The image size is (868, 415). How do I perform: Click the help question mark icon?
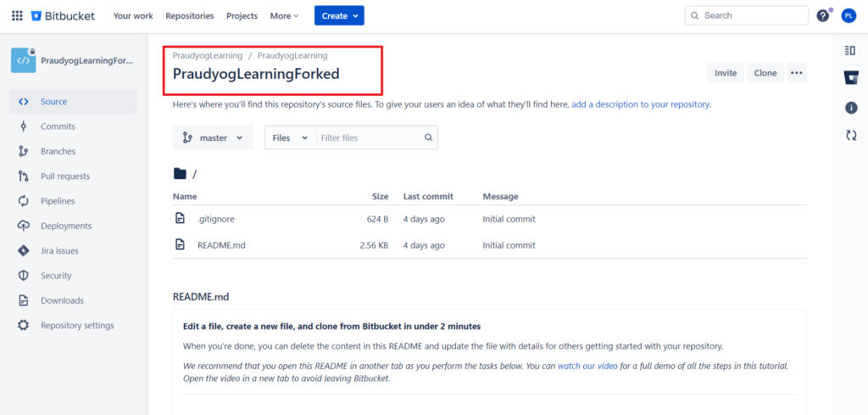tap(822, 15)
